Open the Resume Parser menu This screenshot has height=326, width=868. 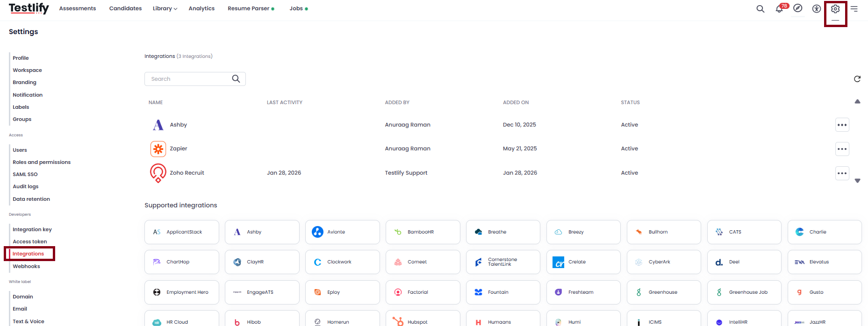251,8
